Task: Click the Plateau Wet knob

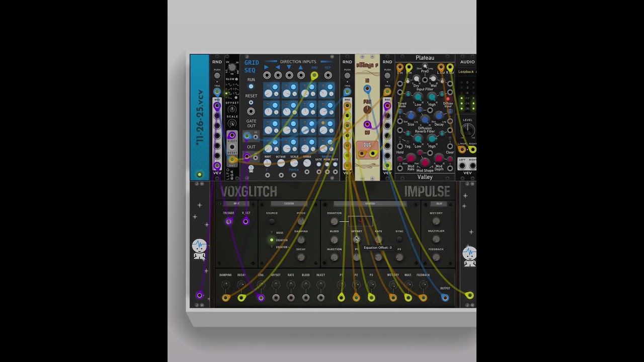Action: [x=434, y=79]
